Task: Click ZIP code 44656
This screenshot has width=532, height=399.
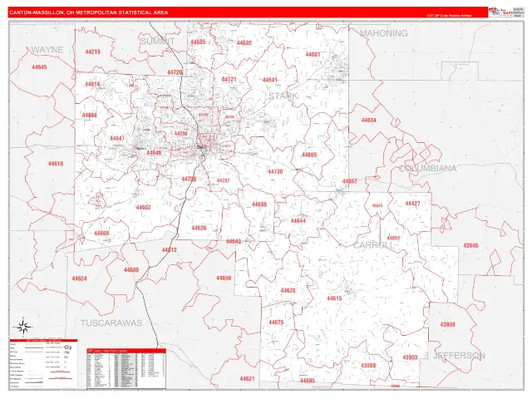Action: point(224,278)
